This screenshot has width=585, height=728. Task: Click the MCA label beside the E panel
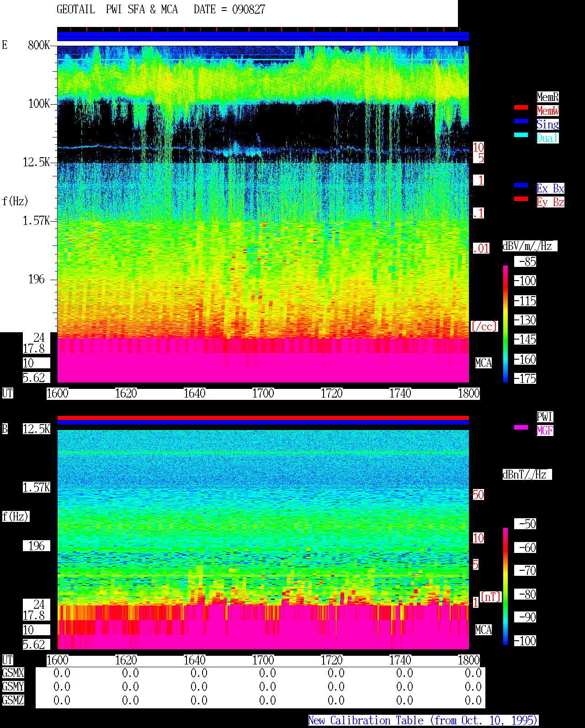[484, 363]
